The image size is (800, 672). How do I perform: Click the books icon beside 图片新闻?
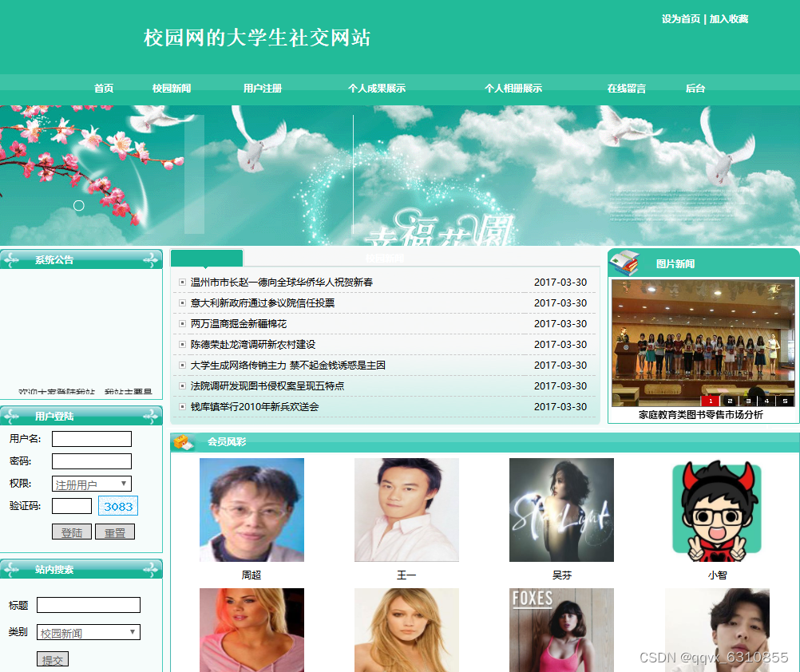[x=624, y=263]
